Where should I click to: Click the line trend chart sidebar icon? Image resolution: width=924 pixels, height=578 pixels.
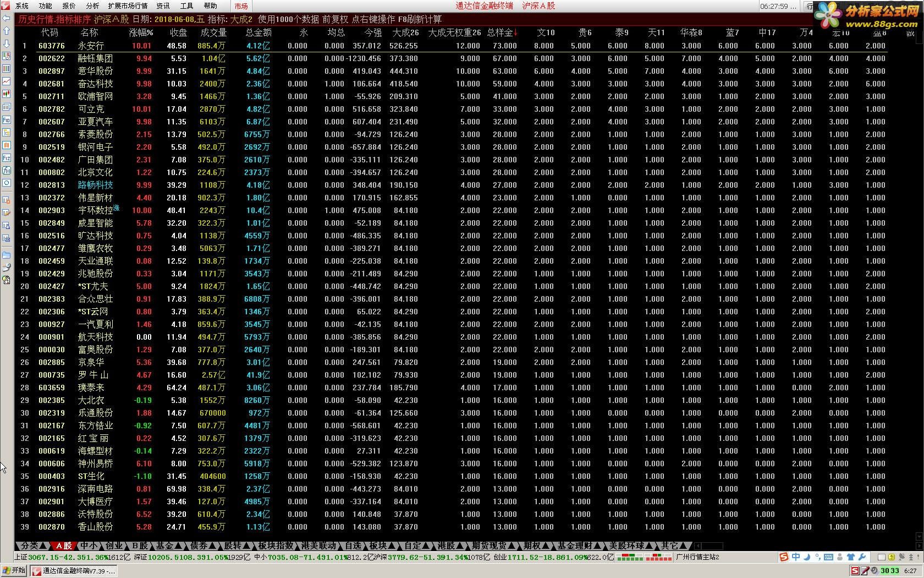coord(6,81)
